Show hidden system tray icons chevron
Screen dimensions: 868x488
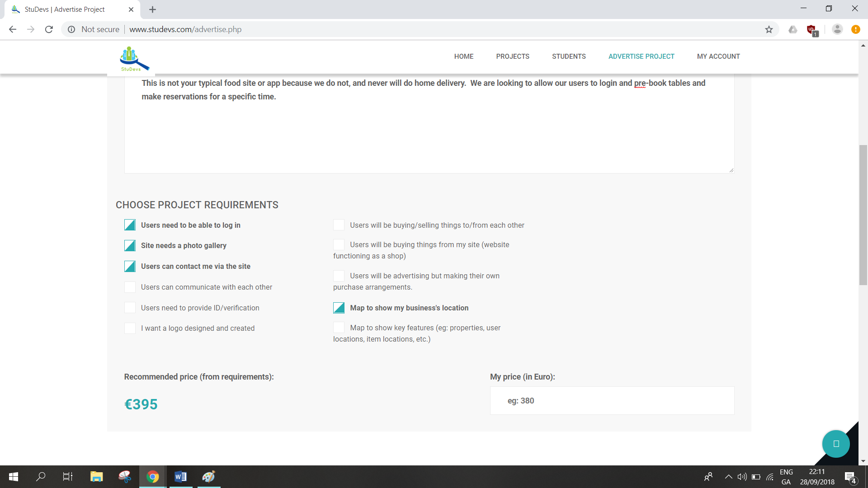(728, 477)
